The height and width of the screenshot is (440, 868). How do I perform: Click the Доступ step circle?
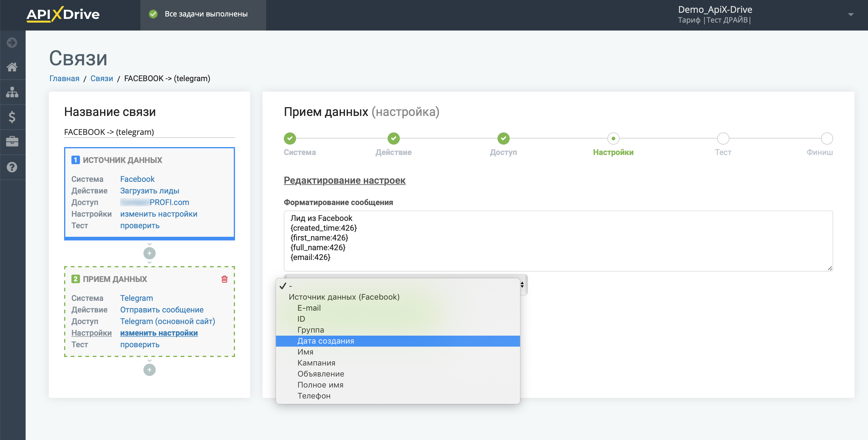(503, 138)
